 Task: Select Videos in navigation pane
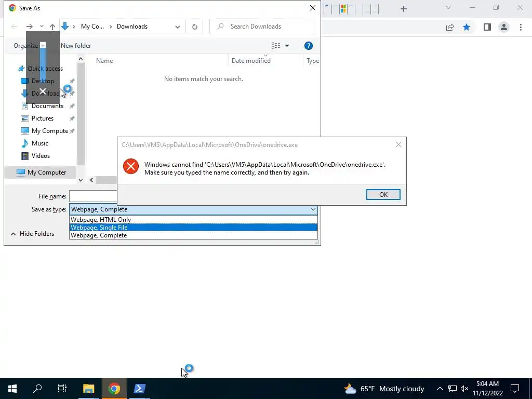tap(41, 156)
